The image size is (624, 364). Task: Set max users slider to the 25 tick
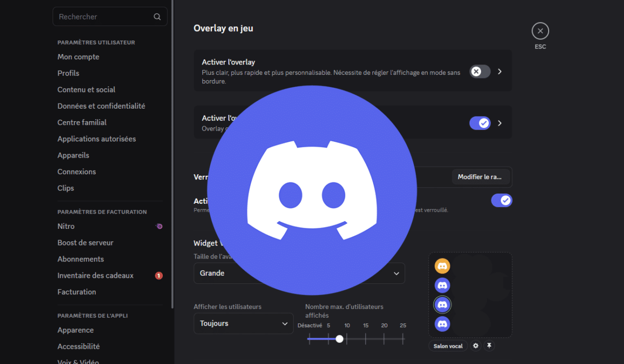pyautogui.click(x=403, y=339)
